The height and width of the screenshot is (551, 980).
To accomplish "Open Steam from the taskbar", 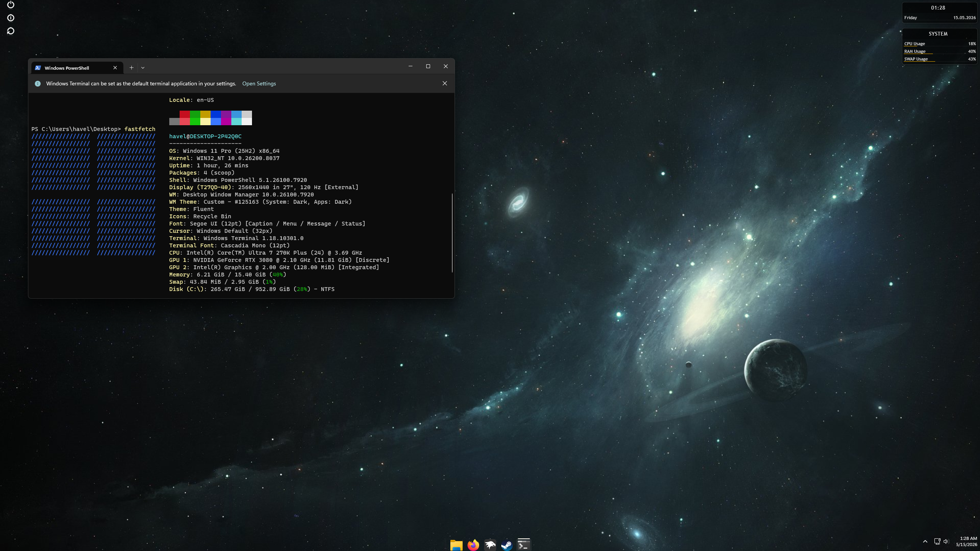I will coord(507,544).
